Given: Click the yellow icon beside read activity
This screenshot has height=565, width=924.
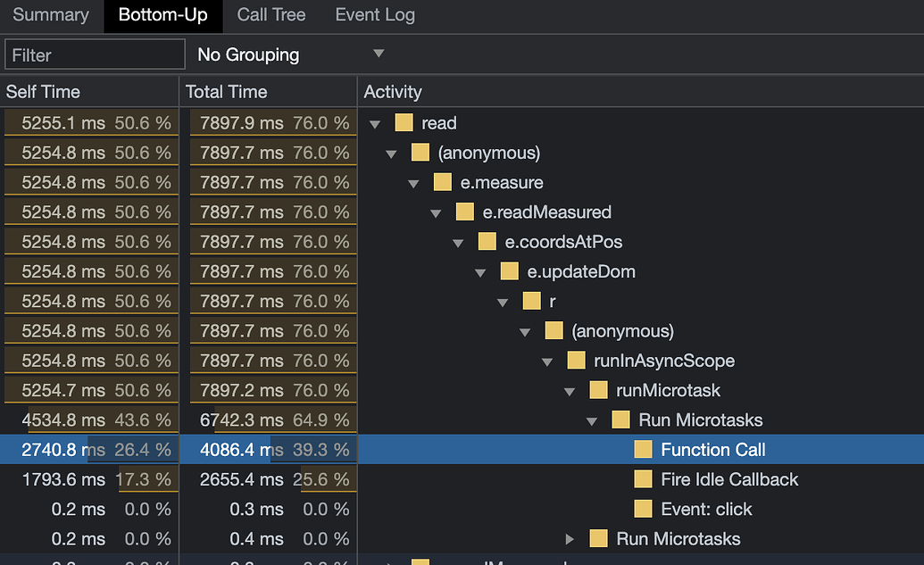Looking at the screenshot, I should [x=404, y=123].
